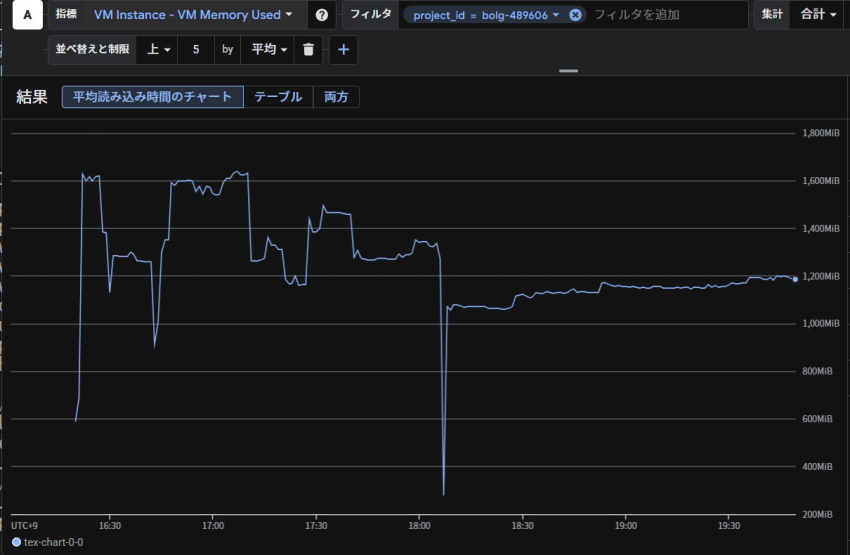Open the 平均 dropdown
The height and width of the screenshot is (555, 850).
point(268,49)
